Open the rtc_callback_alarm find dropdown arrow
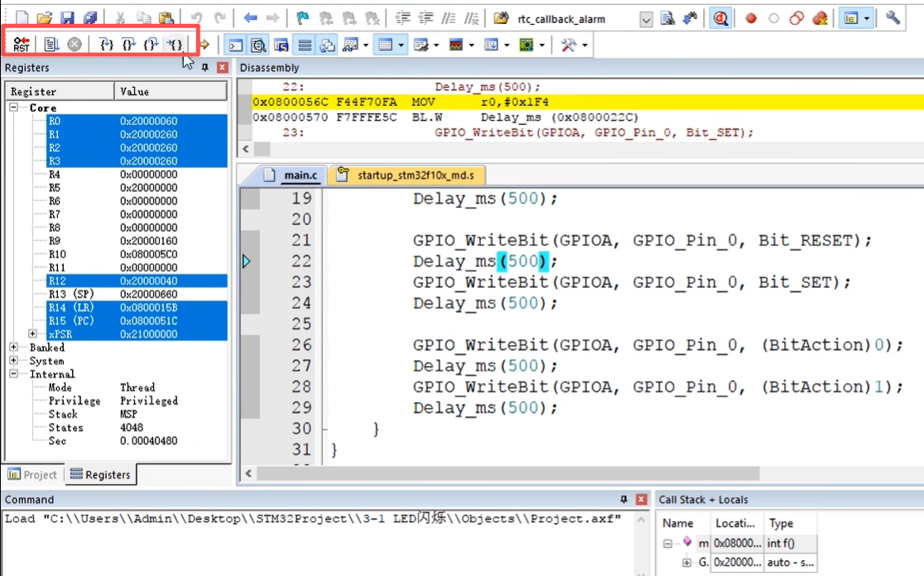 [x=646, y=19]
